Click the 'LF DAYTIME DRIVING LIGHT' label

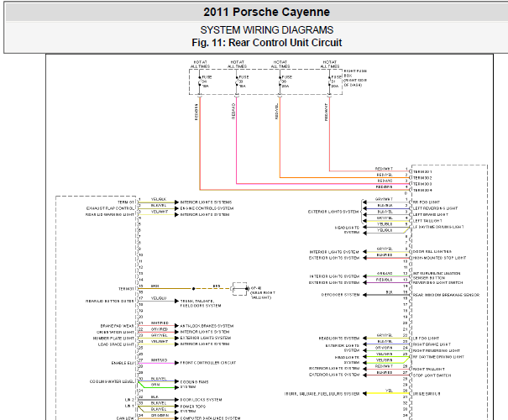438,227
